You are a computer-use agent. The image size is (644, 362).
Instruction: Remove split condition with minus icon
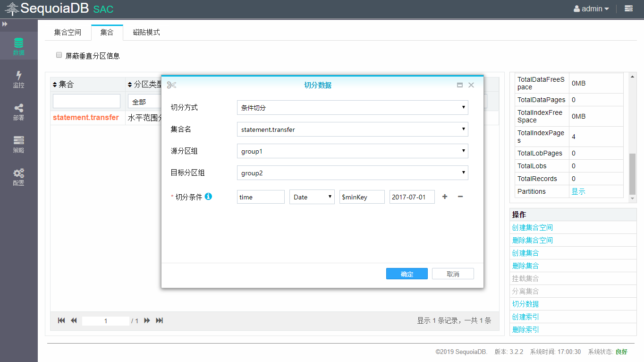coord(460,197)
